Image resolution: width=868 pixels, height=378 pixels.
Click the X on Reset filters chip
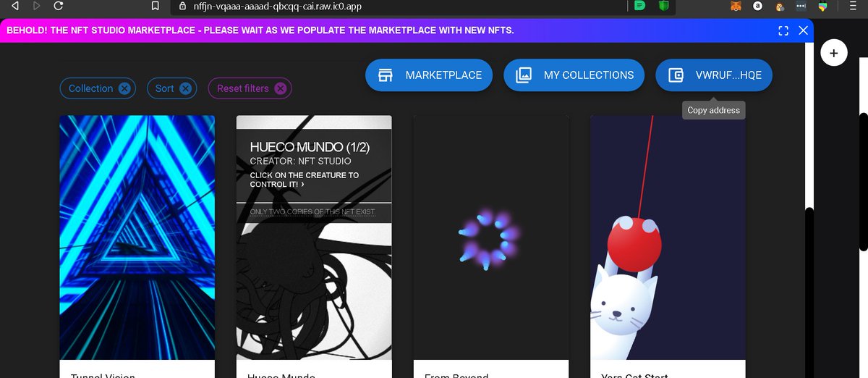[280, 88]
